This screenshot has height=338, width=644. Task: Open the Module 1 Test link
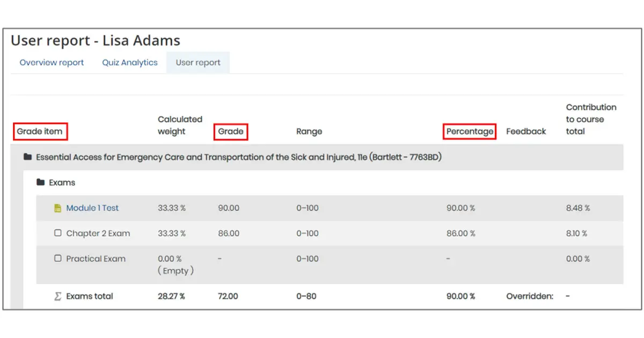(92, 208)
